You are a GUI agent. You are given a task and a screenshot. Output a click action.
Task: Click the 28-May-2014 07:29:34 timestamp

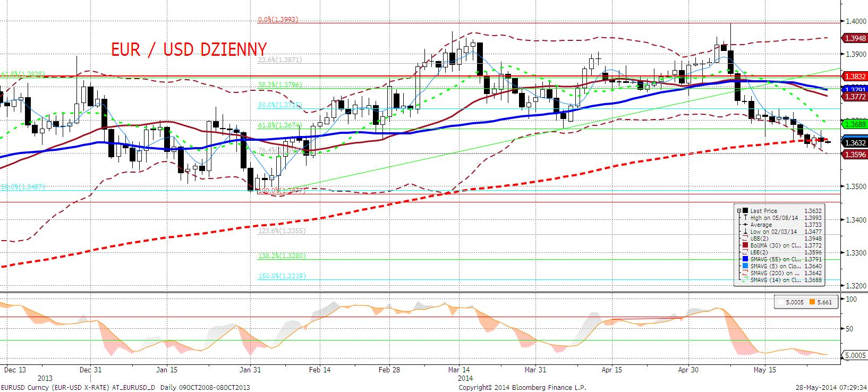point(831,387)
